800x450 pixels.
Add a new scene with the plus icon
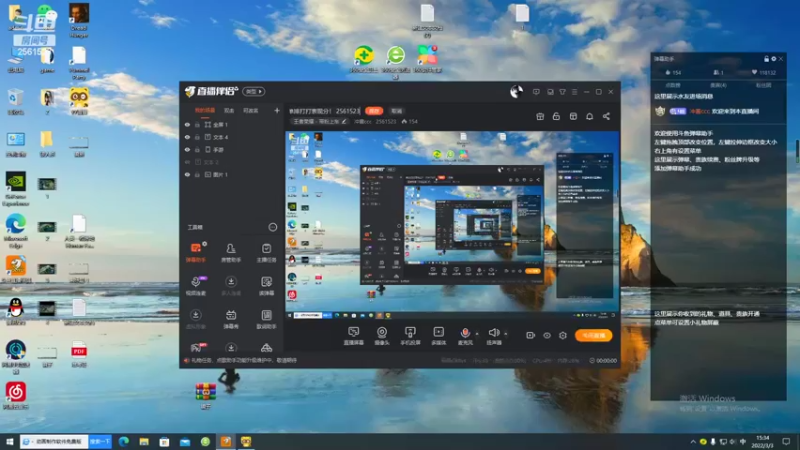(277, 110)
